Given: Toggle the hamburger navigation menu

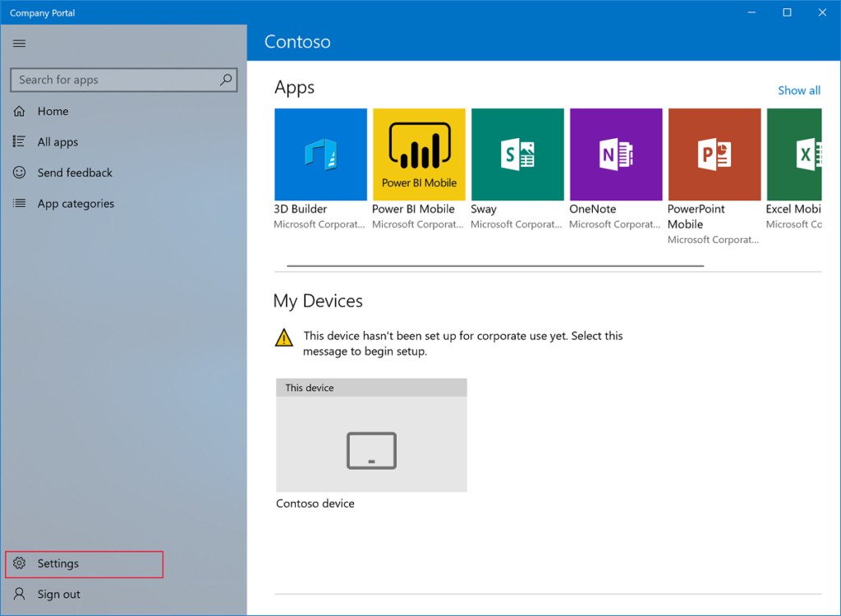Looking at the screenshot, I should 20,44.
